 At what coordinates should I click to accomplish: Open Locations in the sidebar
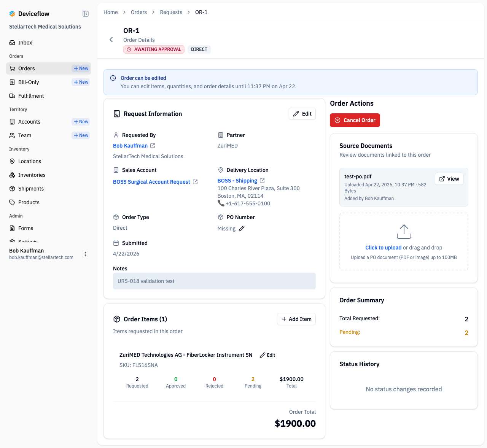49,161
